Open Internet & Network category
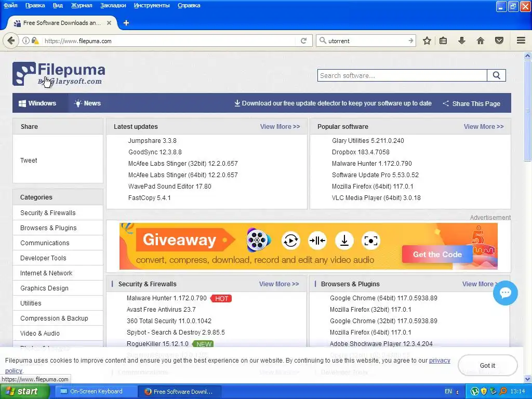The width and height of the screenshot is (532, 399). click(46, 273)
